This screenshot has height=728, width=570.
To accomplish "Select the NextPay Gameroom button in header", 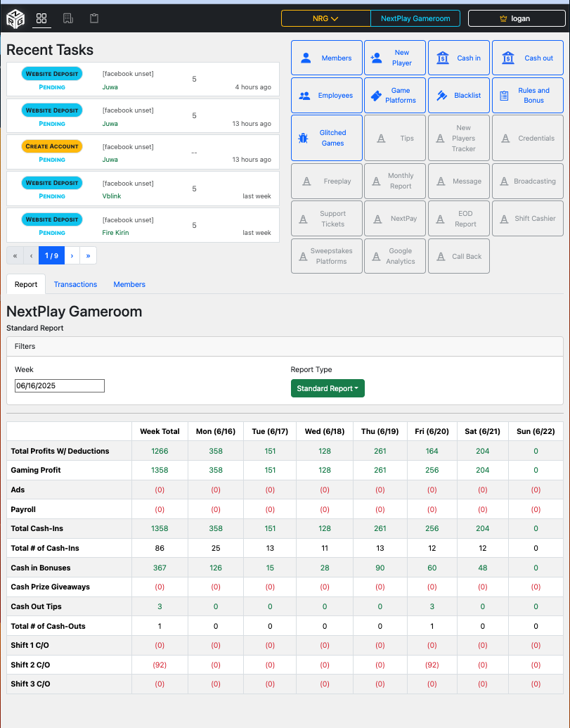I will pyautogui.click(x=415, y=18).
